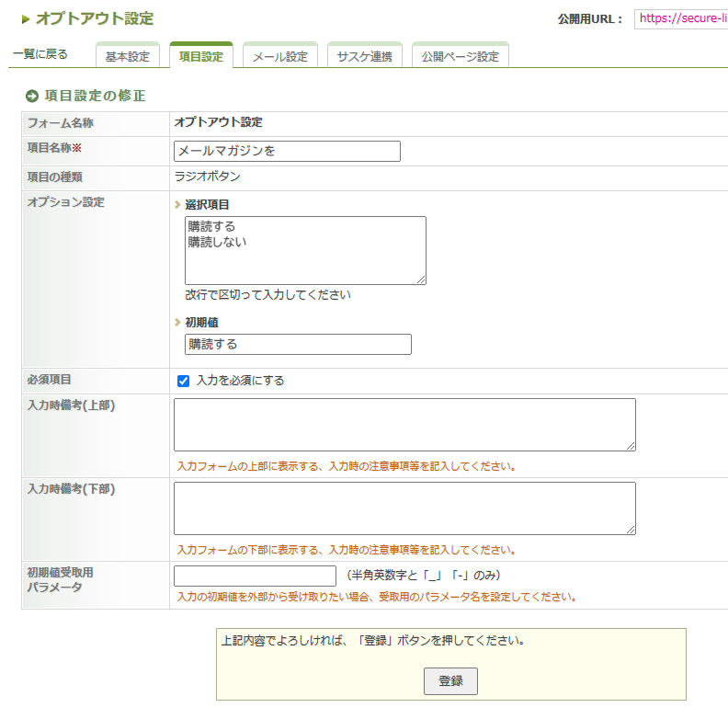Click the 入力時備考(下部) textarea

click(404, 508)
